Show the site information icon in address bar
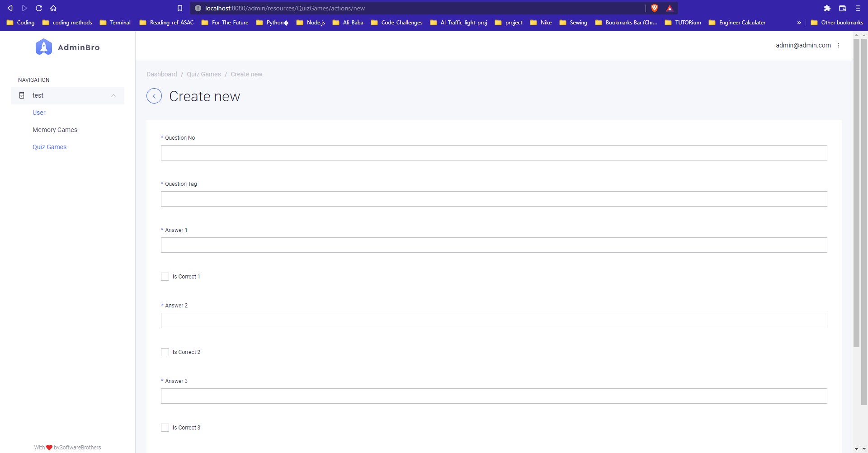Screen dimensions: 868x453 tap(198, 8)
